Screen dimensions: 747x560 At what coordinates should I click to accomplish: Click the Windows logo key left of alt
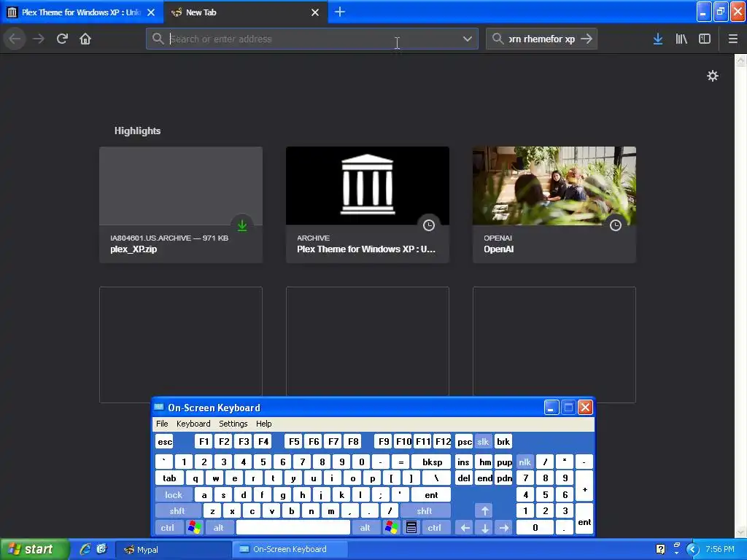point(194,528)
